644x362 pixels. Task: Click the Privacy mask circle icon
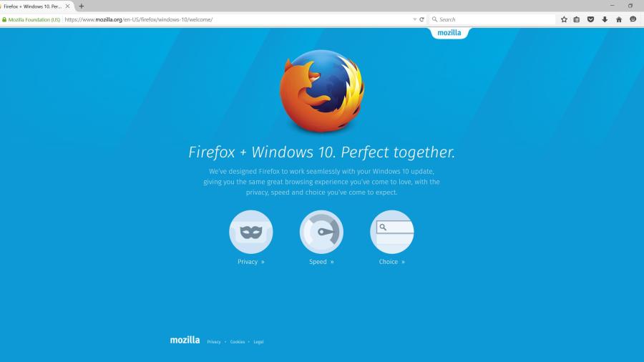click(x=251, y=232)
